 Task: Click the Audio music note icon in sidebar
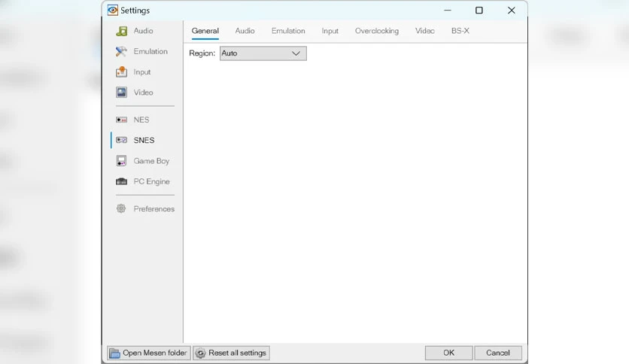coord(122,31)
